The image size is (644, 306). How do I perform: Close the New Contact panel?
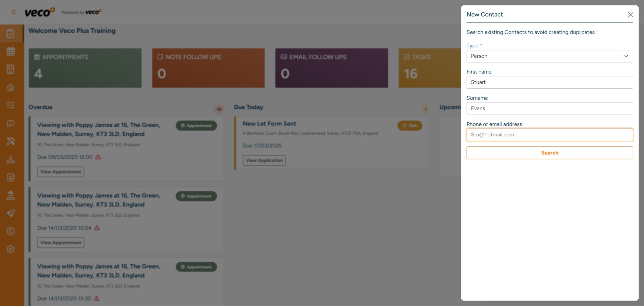(x=630, y=15)
